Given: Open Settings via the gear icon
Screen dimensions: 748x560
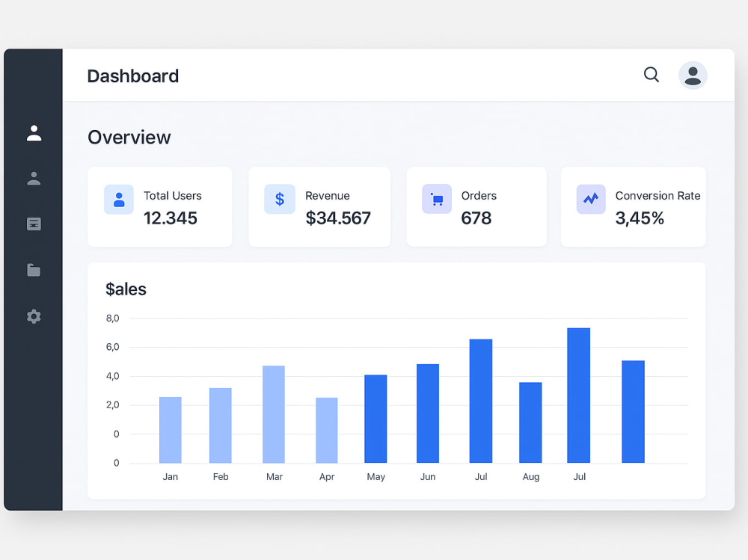Looking at the screenshot, I should (34, 316).
